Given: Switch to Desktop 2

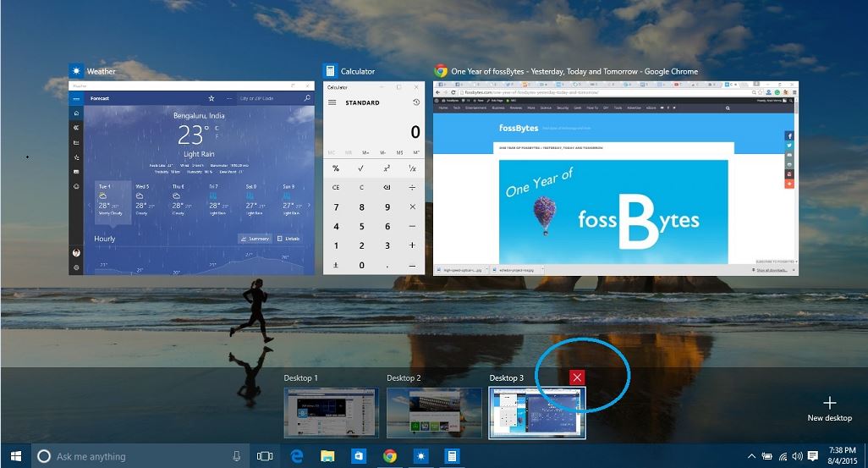Looking at the screenshot, I should tap(434, 413).
